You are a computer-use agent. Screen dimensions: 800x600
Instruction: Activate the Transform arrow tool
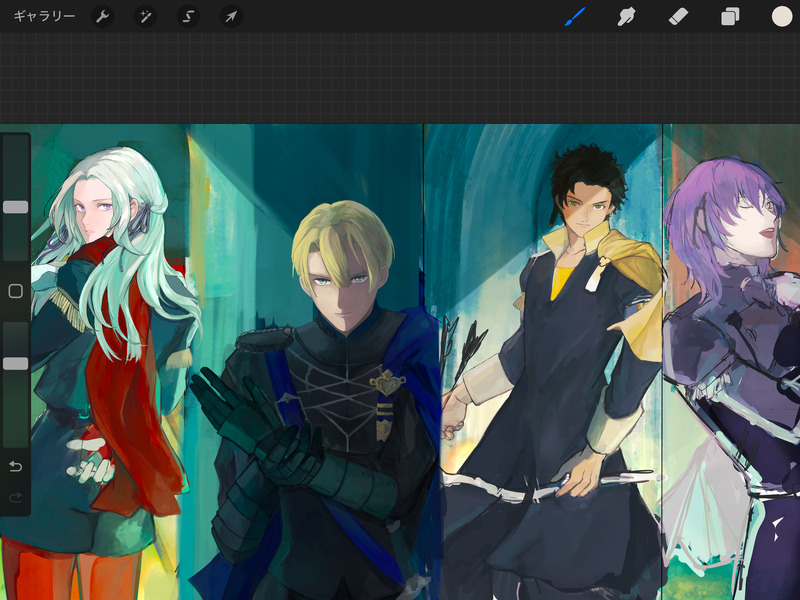tap(231, 17)
